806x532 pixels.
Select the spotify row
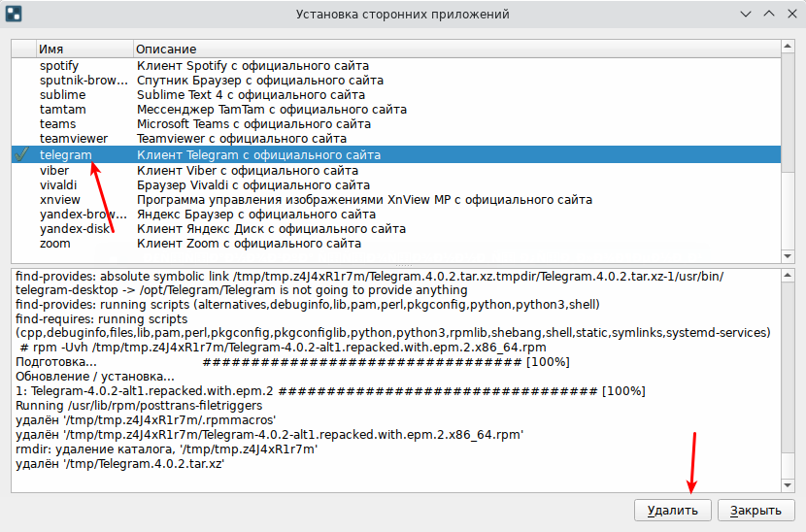[x=396, y=66]
